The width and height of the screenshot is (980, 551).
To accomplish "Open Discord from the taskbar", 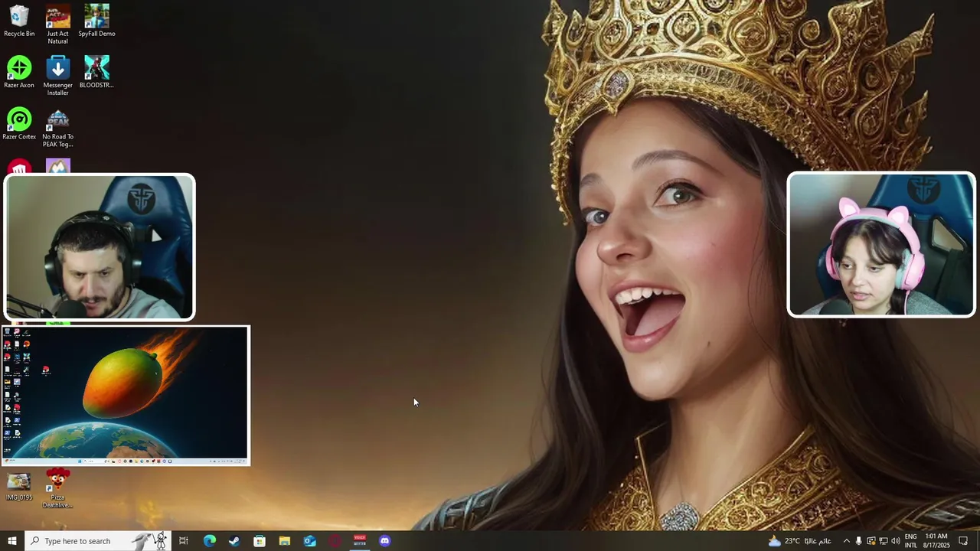I will [x=385, y=541].
